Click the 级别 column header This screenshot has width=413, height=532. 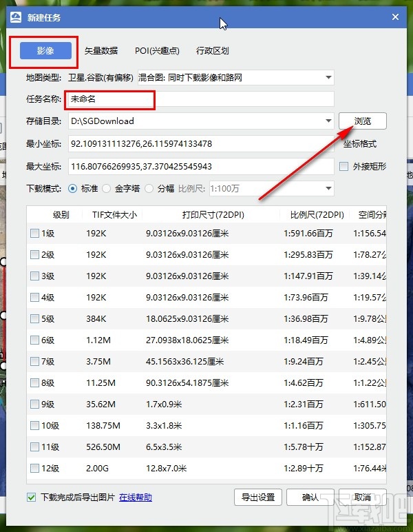(x=61, y=215)
